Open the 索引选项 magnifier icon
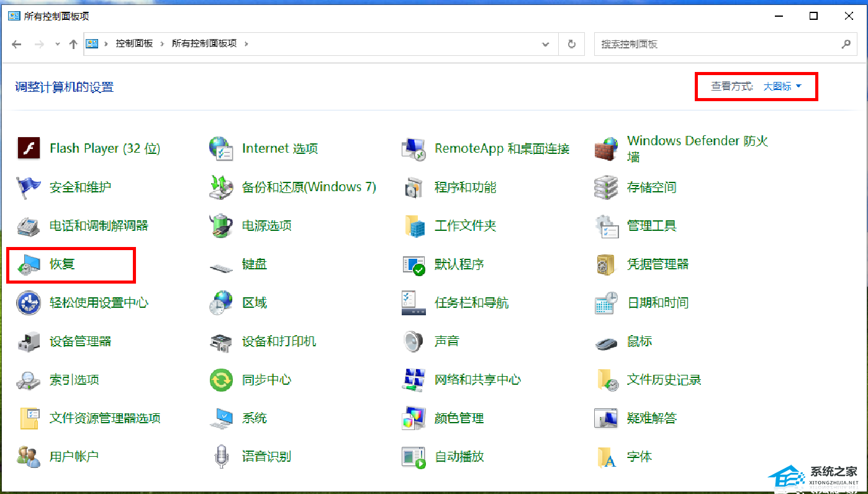868x494 pixels. [x=29, y=380]
